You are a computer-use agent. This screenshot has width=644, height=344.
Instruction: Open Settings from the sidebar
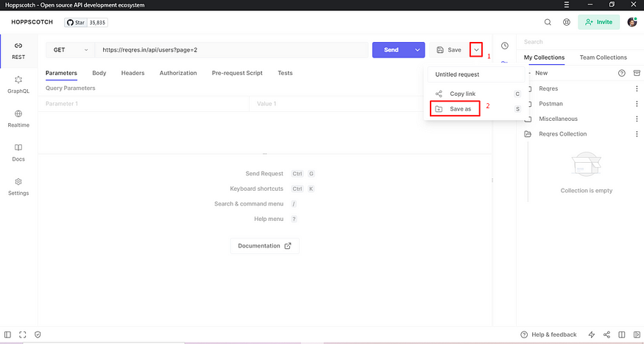pyautogui.click(x=18, y=187)
